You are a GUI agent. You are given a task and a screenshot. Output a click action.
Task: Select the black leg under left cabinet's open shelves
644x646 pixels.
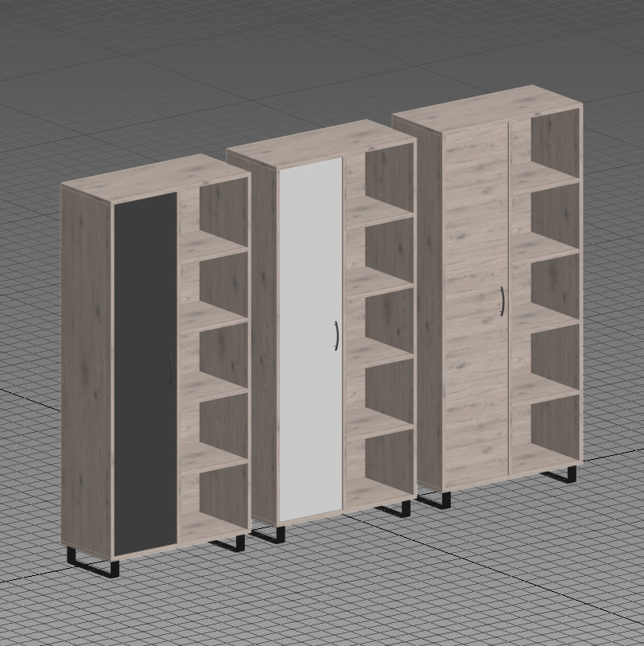(227, 543)
